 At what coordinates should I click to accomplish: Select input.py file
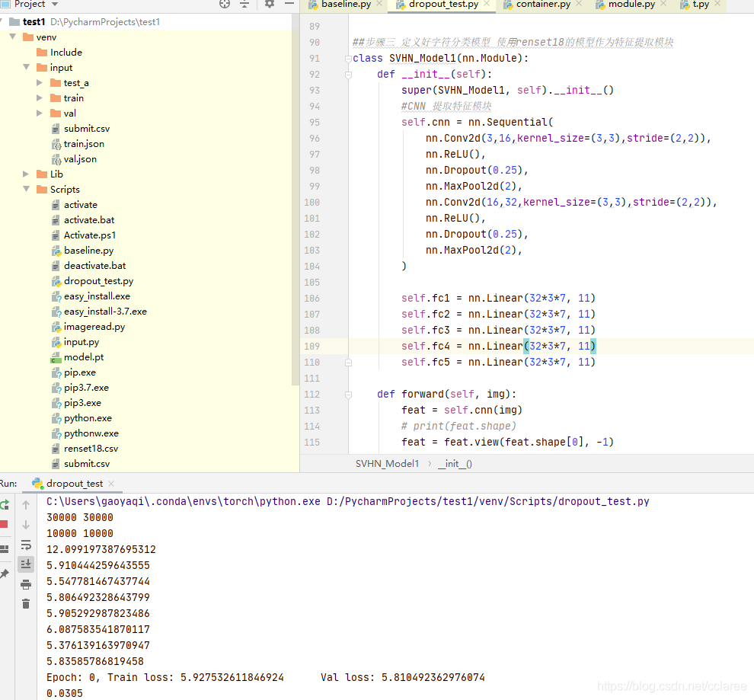(81, 342)
